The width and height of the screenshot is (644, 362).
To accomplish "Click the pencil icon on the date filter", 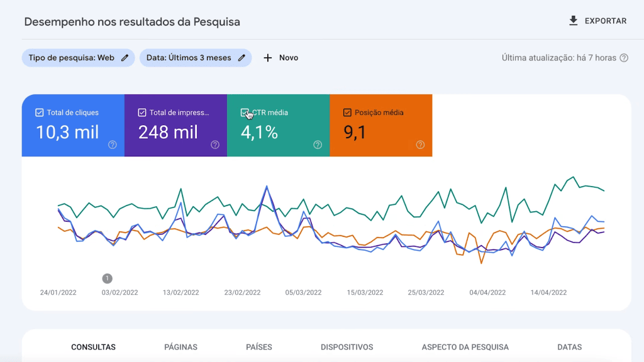I will 241,57.
